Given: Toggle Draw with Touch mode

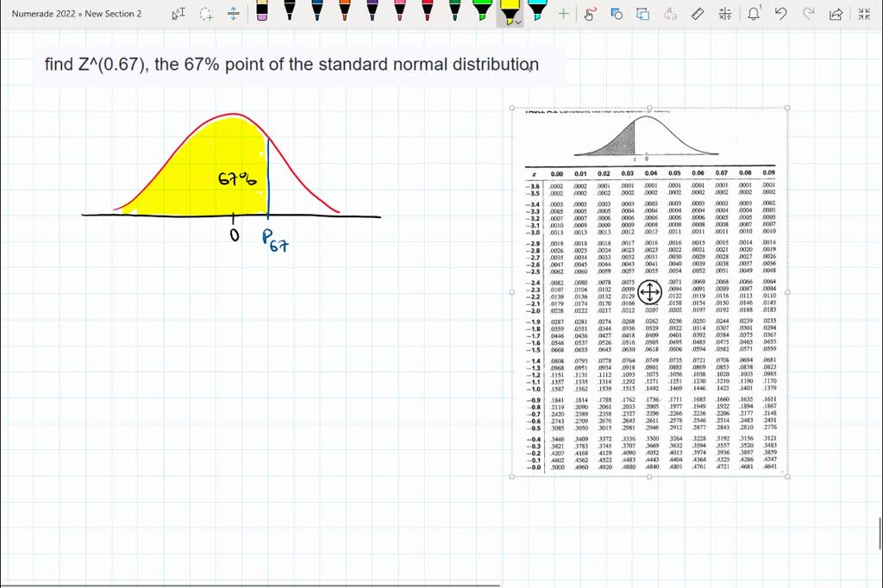Looking at the screenshot, I should click(590, 14).
